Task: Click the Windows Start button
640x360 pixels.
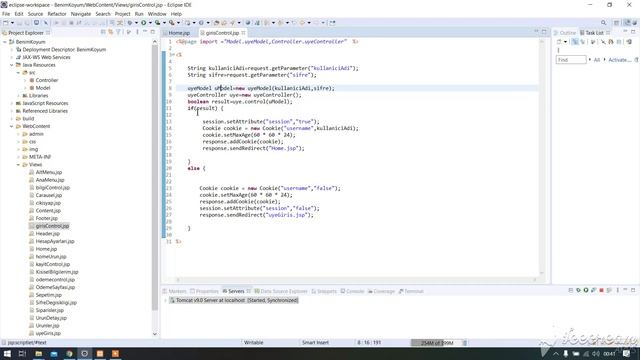Action: (x=7, y=353)
